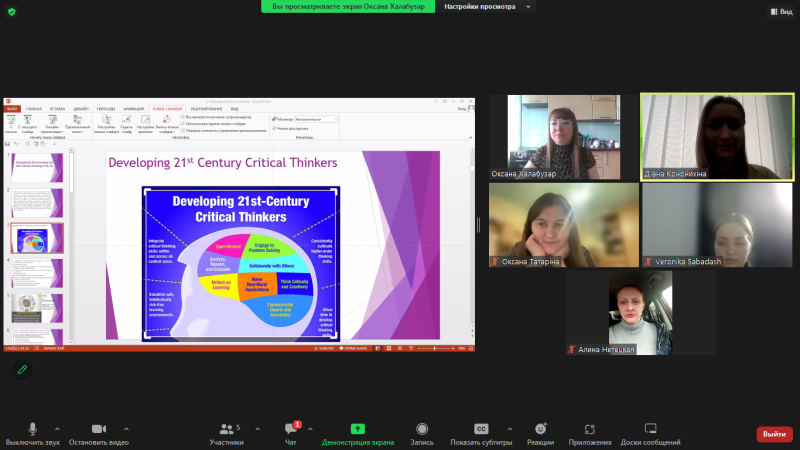Click the screen-sharing notice banner

[x=348, y=7]
